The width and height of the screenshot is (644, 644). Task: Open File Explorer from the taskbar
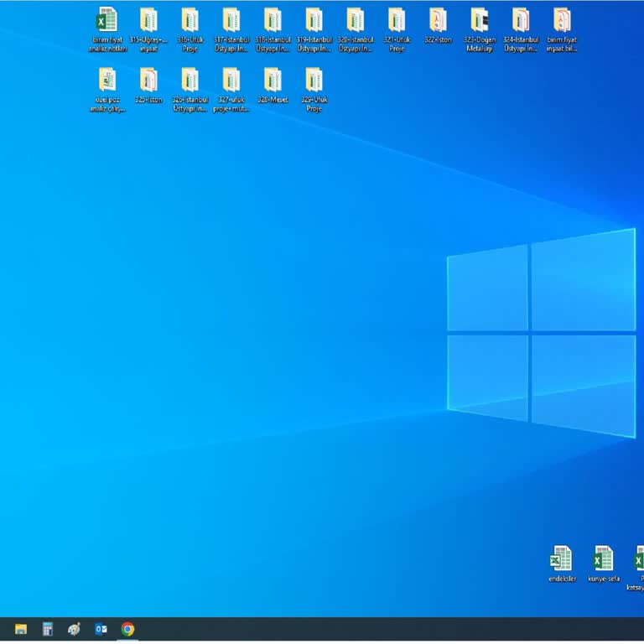(21, 629)
